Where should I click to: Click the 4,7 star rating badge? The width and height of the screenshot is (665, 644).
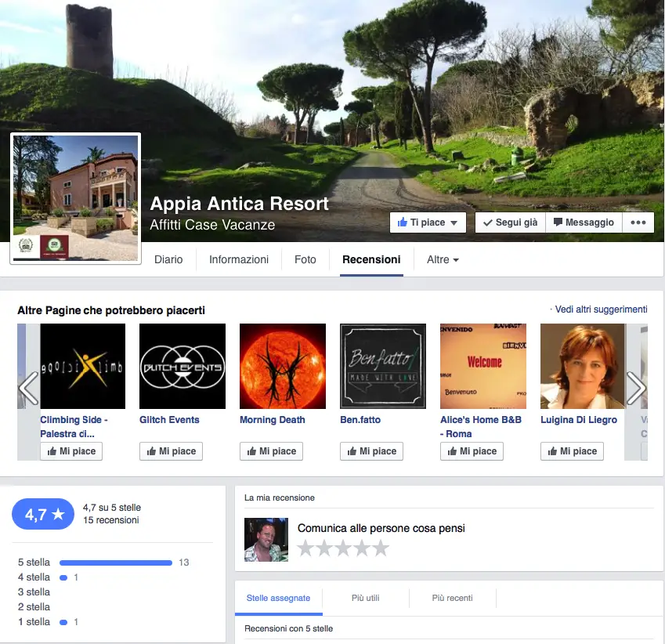[x=43, y=514]
